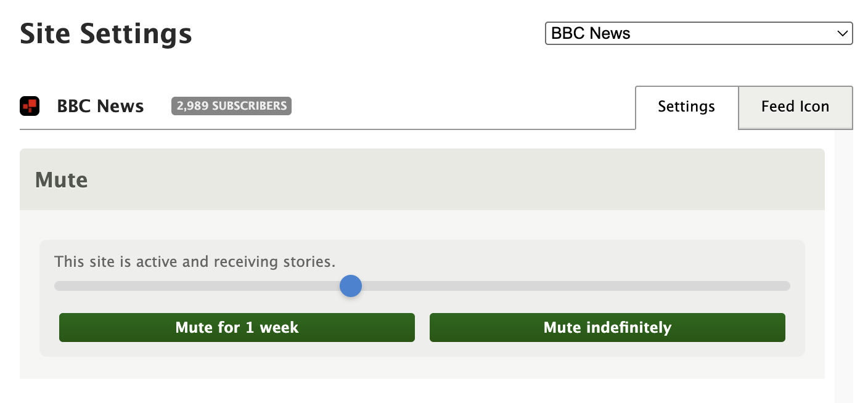
Task: Click the chevron arrow on site selector
Action: click(x=842, y=33)
